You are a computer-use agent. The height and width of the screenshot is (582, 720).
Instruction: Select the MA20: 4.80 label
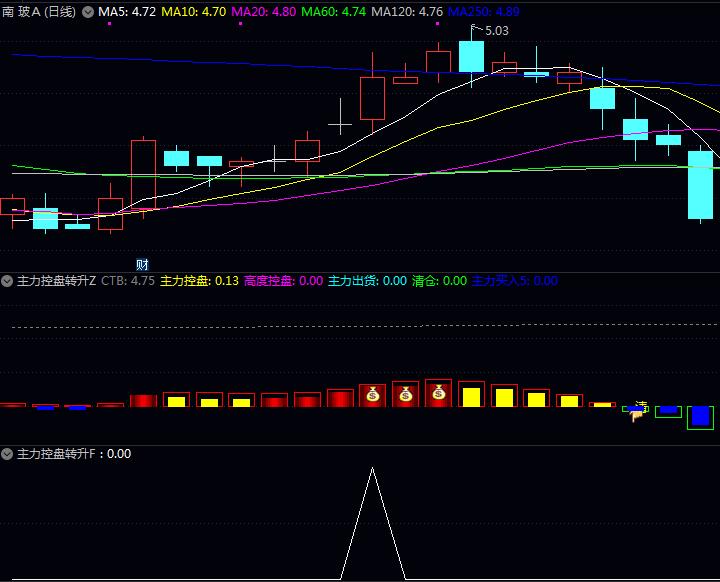[x=264, y=12]
